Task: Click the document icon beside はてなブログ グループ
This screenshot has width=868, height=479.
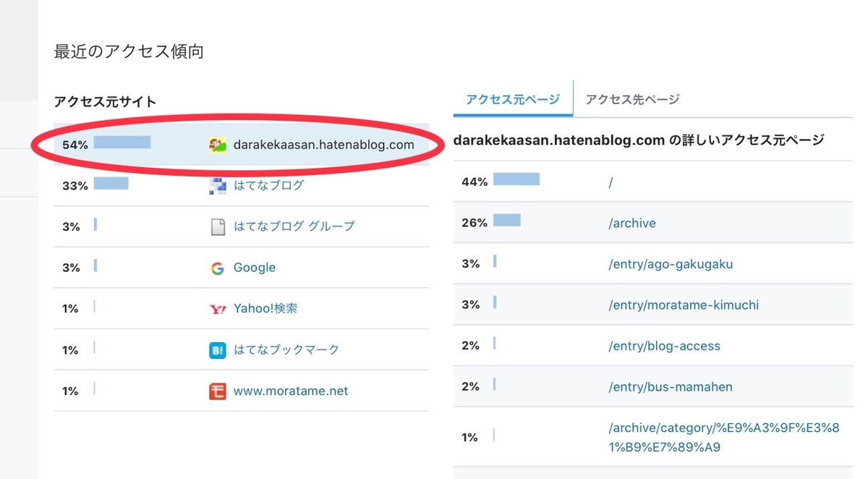Action: (x=218, y=227)
